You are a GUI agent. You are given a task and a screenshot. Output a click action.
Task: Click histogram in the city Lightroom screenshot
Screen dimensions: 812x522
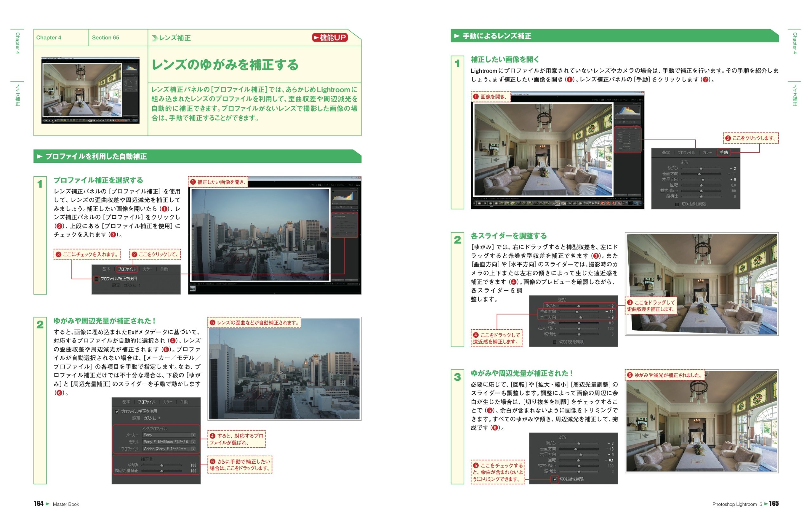(344, 196)
